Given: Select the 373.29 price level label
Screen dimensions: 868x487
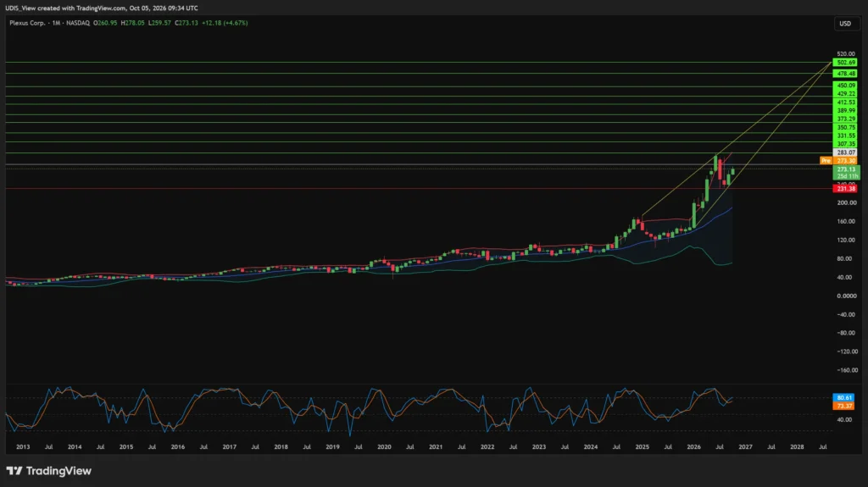Looking at the screenshot, I should pos(846,119).
